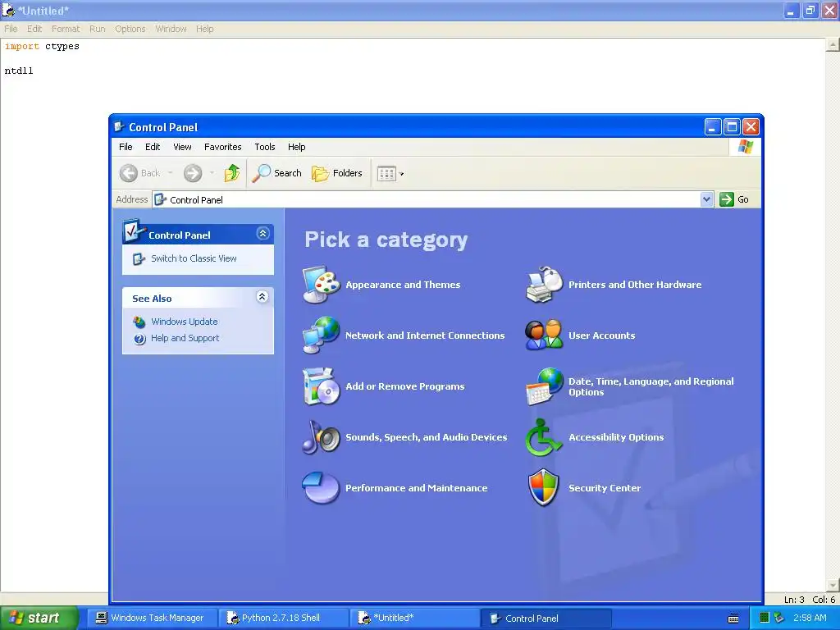Collapse the See Also sidebar section
Viewport: 840px width, 630px height.
click(x=262, y=297)
